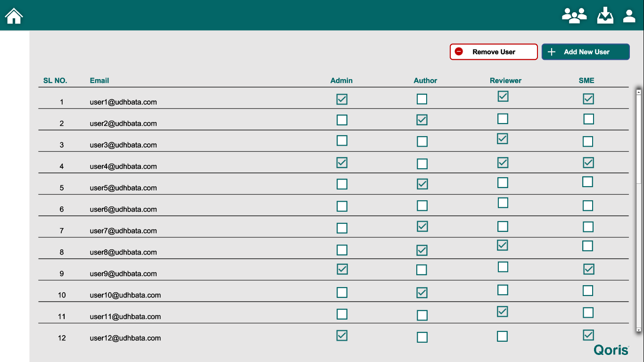Viewport: 644px width, 362px height.
Task: Check SME for user6@udhbata.com
Action: 587,206
